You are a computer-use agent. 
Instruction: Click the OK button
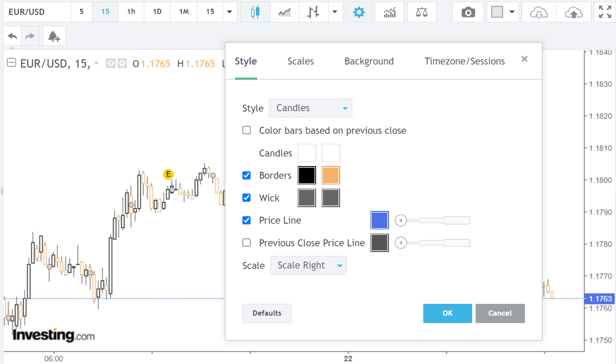coord(447,313)
